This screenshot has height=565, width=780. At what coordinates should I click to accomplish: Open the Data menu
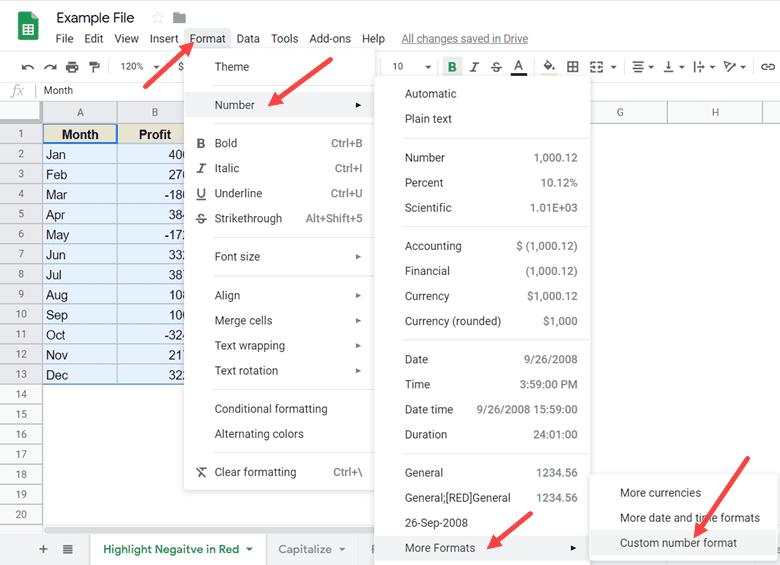point(248,39)
